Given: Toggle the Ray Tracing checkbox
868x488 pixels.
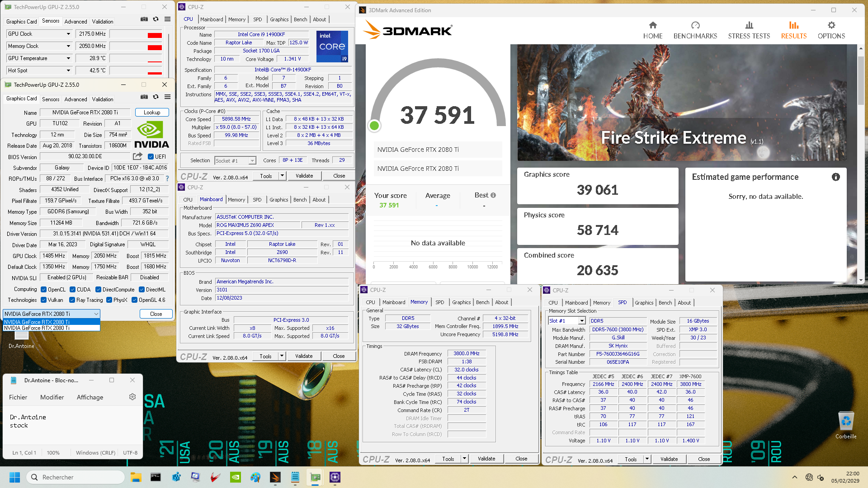Looking at the screenshot, I should (x=72, y=300).
